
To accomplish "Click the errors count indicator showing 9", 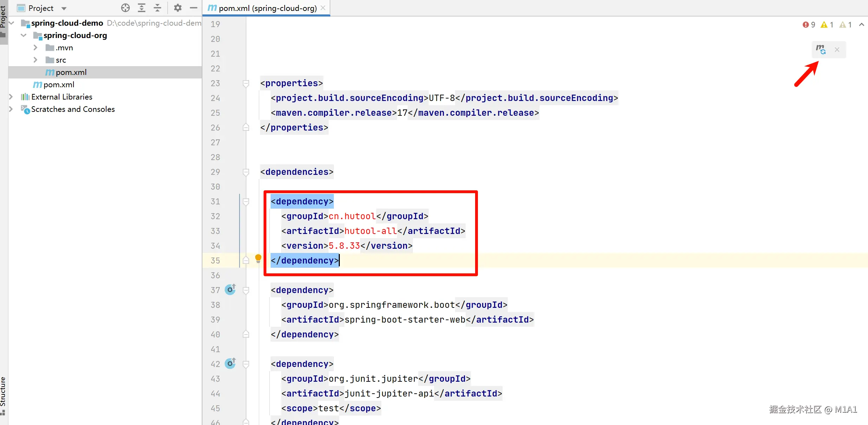I will click(809, 25).
